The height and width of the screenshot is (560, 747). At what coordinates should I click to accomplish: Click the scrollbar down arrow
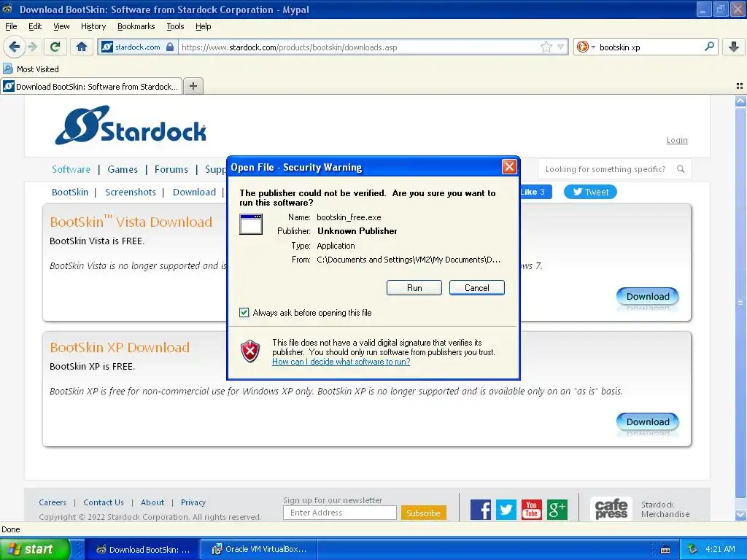coord(740,515)
